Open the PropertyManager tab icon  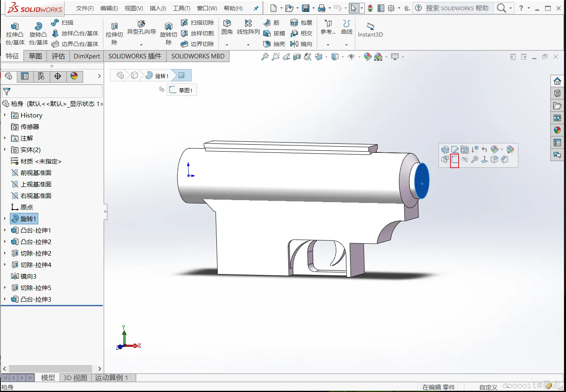pos(25,76)
